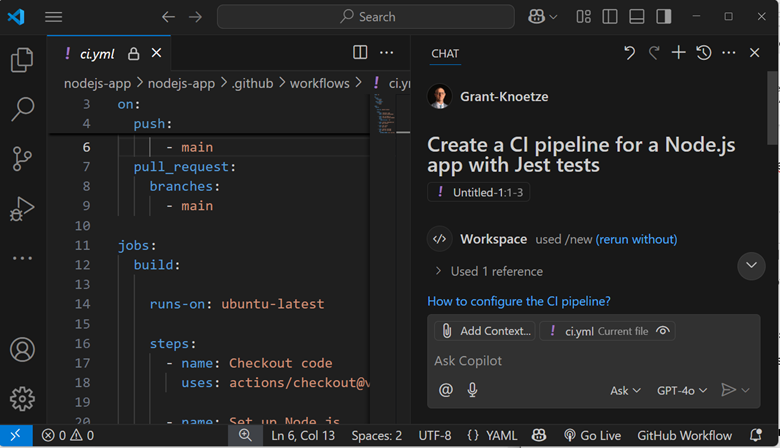Expand the Used 1 reference section
Viewport: 780px width, 448px height.
tap(489, 271)
